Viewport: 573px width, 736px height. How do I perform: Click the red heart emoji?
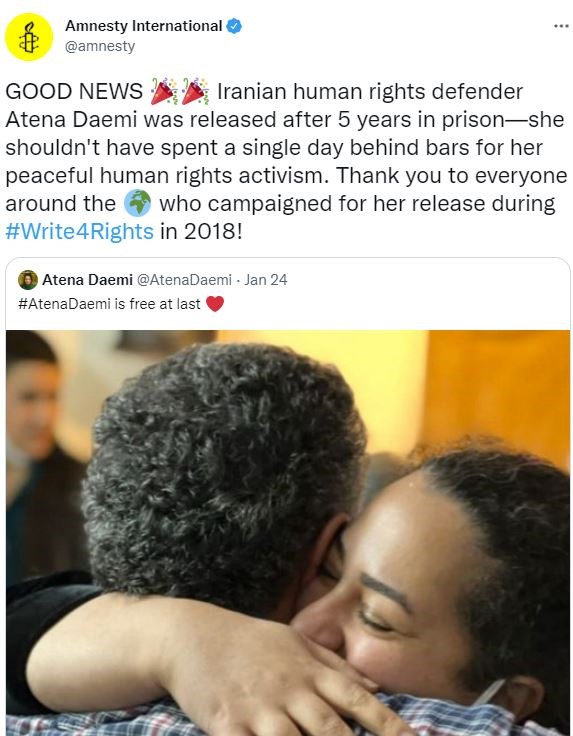215,304
